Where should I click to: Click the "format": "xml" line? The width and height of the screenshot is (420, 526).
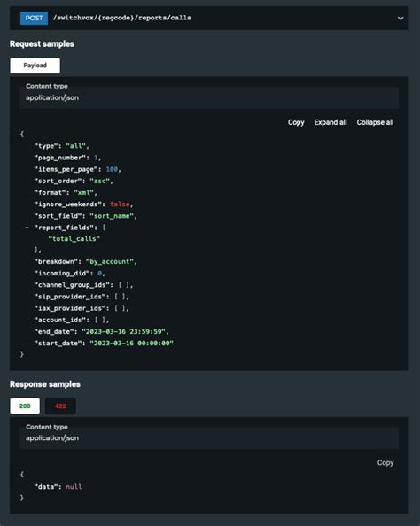point(66,193)
